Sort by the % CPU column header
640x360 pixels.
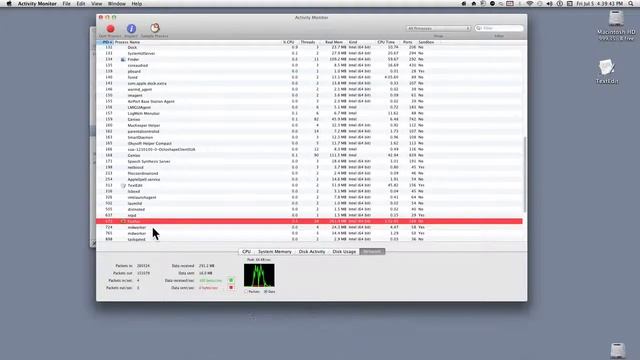tap(290, 42)
